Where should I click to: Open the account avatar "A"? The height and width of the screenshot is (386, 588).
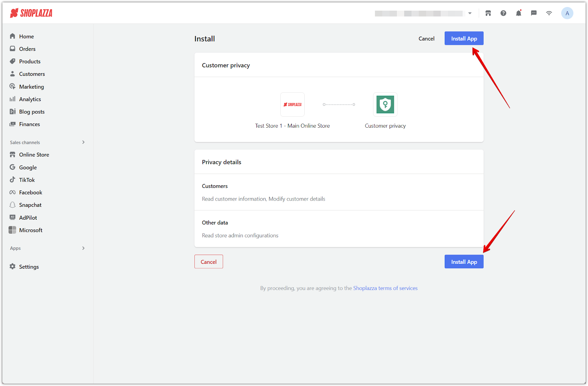coord(567,13)
